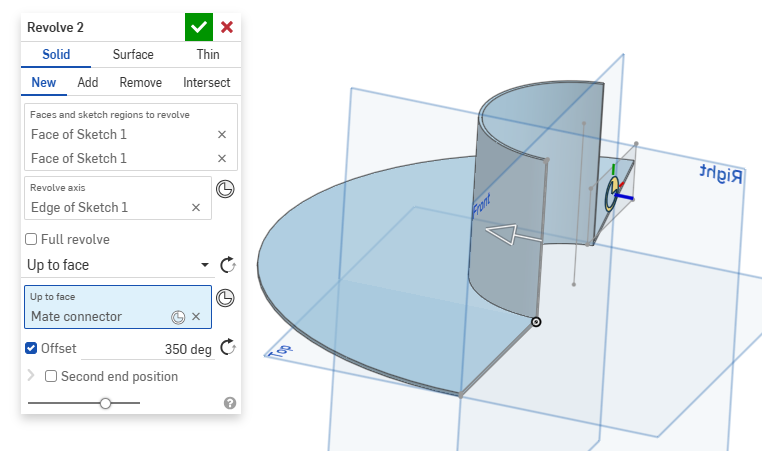Open the Up to face end type dropdown
Image resolution: width=762 pixels, height=451 pixels.
tap(118, 265)
